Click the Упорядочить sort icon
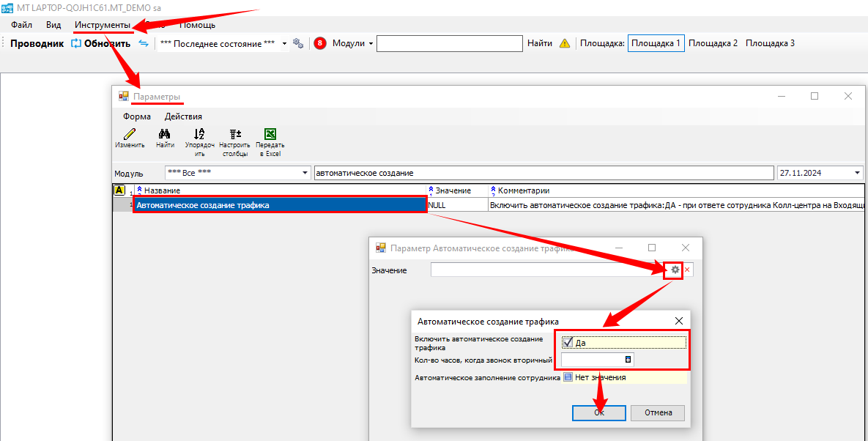The image size is (868, 441). coord(199,135)
